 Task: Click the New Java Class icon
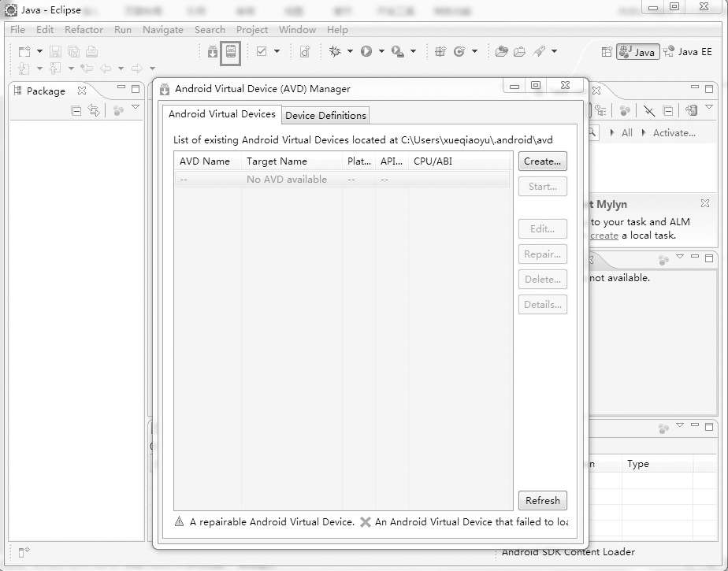(459, 51)
